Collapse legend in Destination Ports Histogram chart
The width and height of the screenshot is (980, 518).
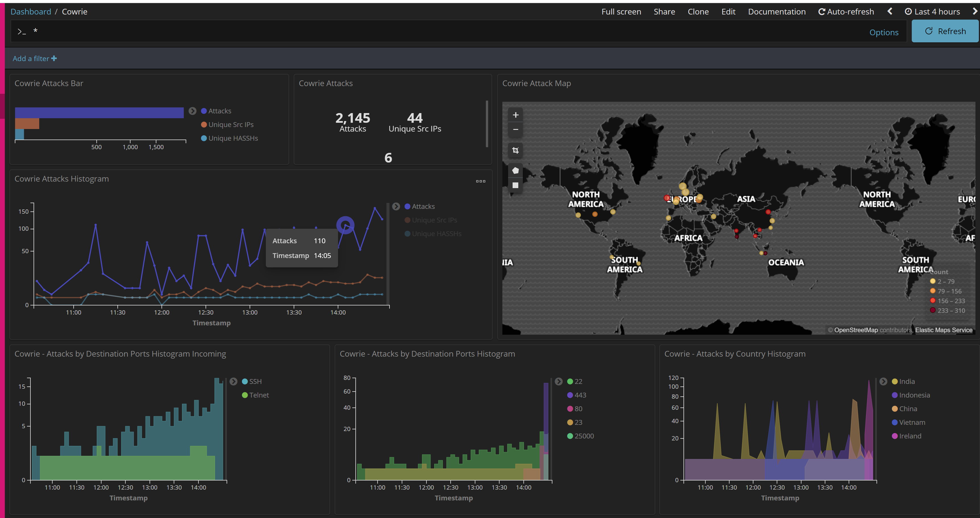pyautogui.click(x=558, y=381)
